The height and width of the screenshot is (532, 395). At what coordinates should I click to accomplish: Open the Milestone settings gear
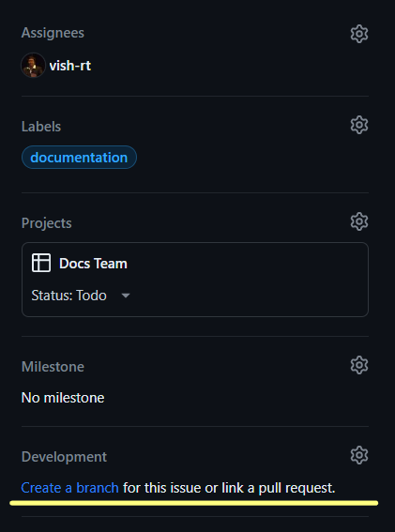359,365
